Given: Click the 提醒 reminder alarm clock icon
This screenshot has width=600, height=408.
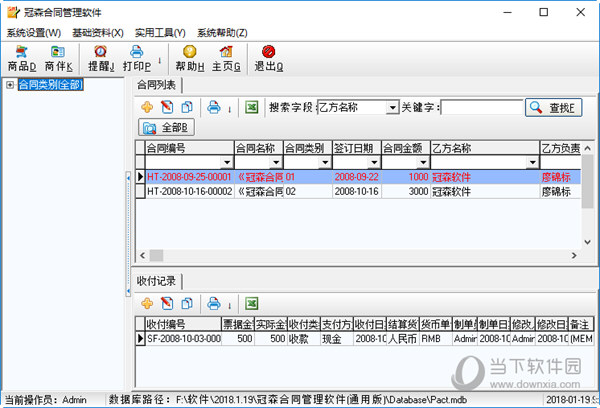Looking at the screenshot, I should pos(100,58).
